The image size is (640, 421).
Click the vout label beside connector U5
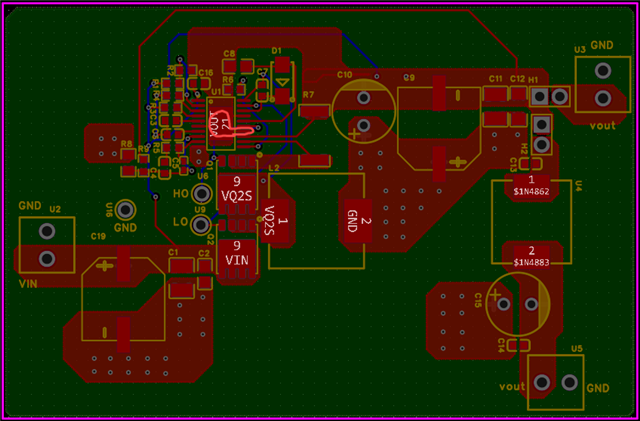coord(512,386)
